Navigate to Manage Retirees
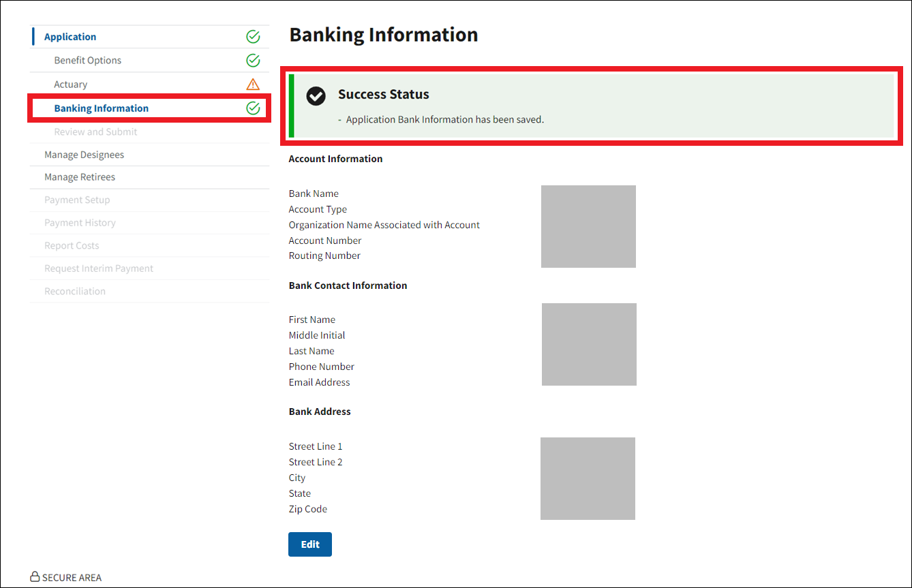Screen dimensions: 912x588 pos(80,177)
